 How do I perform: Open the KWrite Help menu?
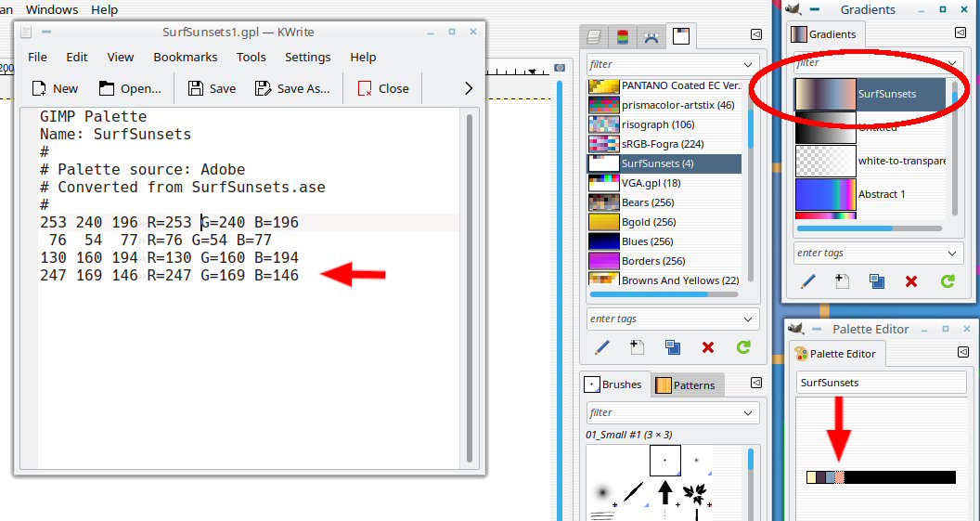(x=363, y=57)
